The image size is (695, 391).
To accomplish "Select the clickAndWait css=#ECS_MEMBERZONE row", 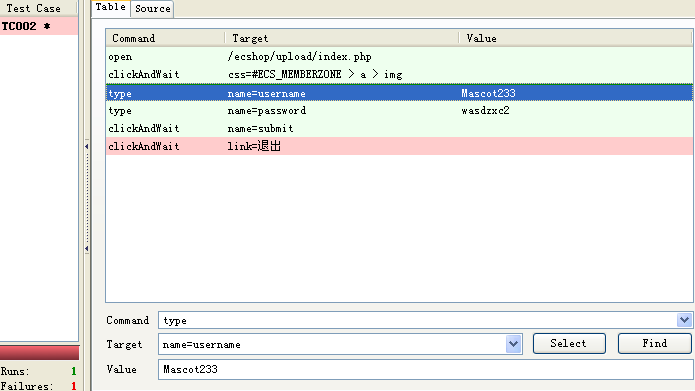I will point(399,74).
